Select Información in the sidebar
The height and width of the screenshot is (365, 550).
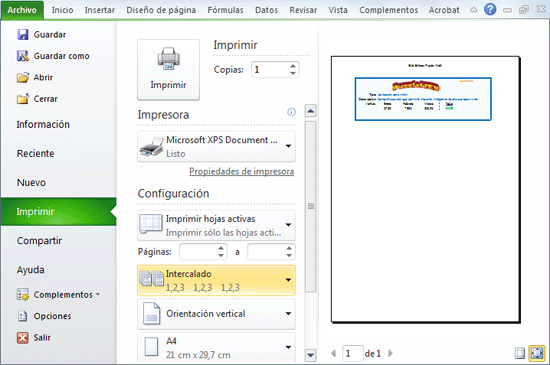(x=59, y=124)
